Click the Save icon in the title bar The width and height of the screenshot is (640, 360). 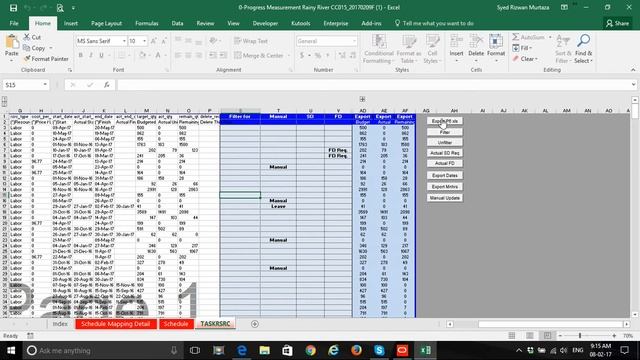click(13, 8)
